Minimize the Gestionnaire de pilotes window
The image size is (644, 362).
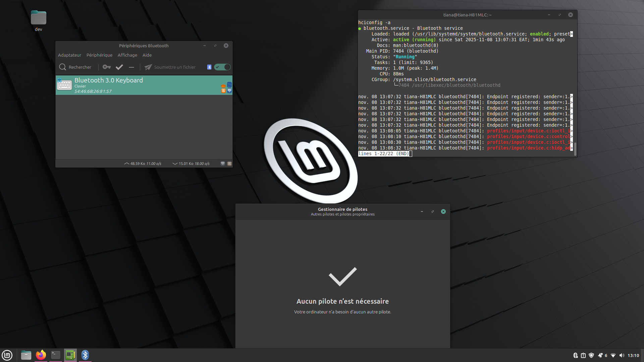[x=422, y=212]
